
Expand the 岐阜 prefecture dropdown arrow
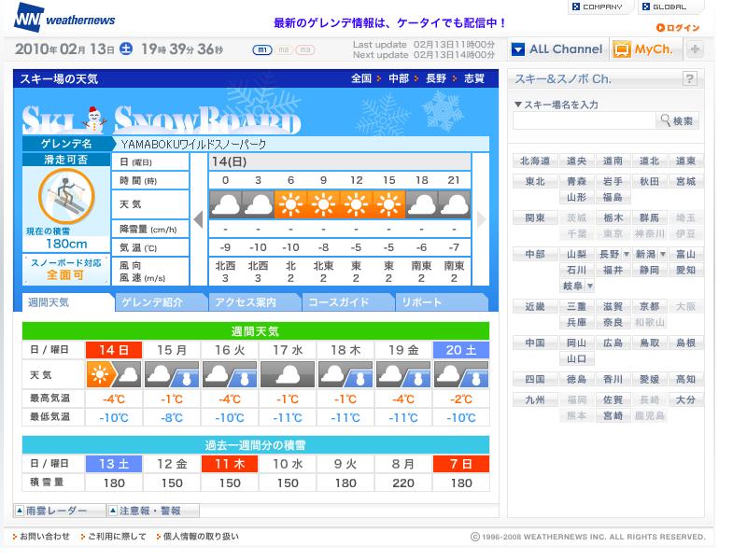(590, 286)
